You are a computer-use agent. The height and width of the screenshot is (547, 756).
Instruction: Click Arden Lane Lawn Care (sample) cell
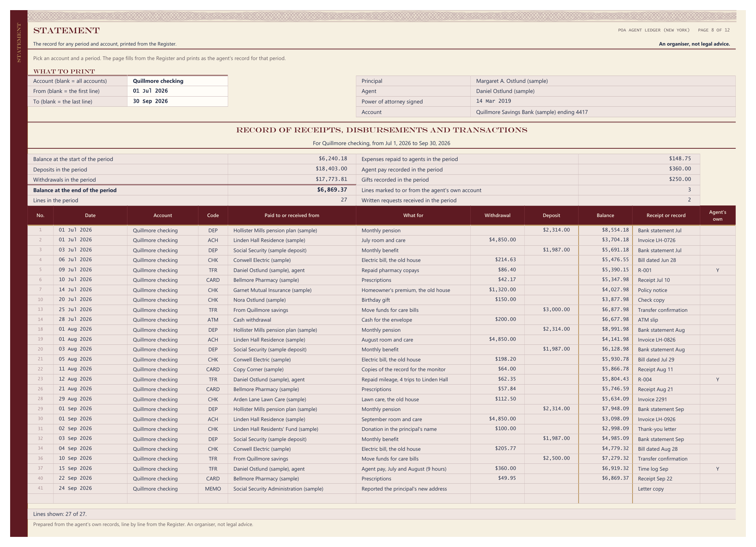(x=292, y=399)
